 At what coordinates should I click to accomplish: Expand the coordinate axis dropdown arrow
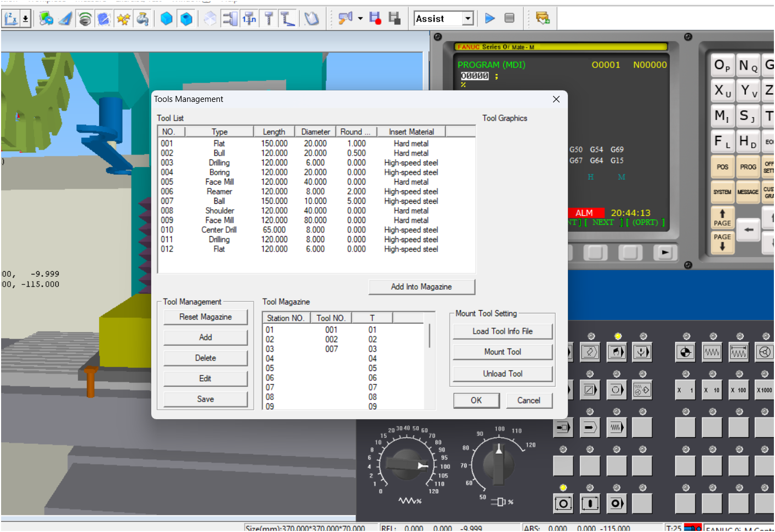point(25,19)
